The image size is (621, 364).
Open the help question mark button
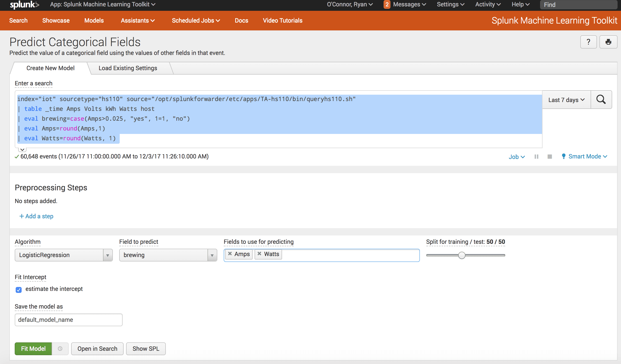click(x=588, y=42)
